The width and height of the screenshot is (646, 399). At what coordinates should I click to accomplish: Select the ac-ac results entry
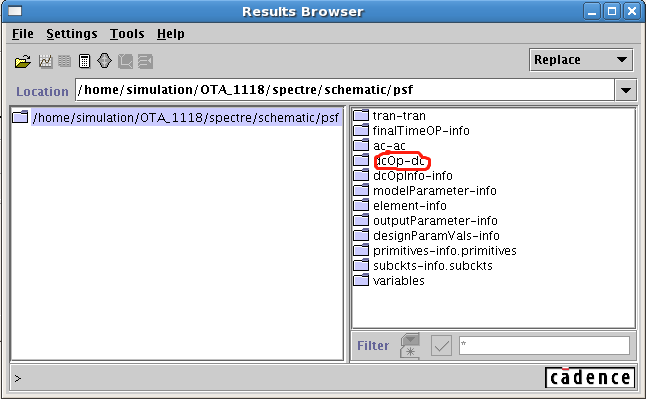click(x=389, y=146)
